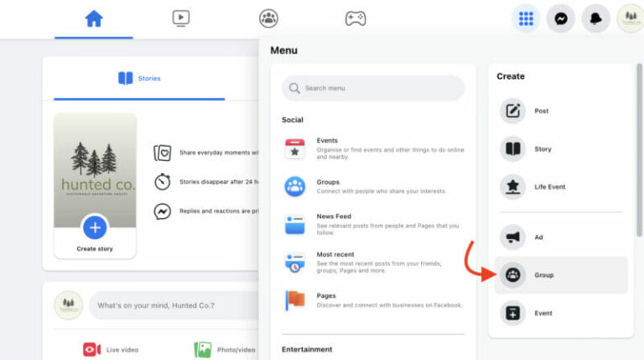Choose Life Event in Create panel

point(513,186)
